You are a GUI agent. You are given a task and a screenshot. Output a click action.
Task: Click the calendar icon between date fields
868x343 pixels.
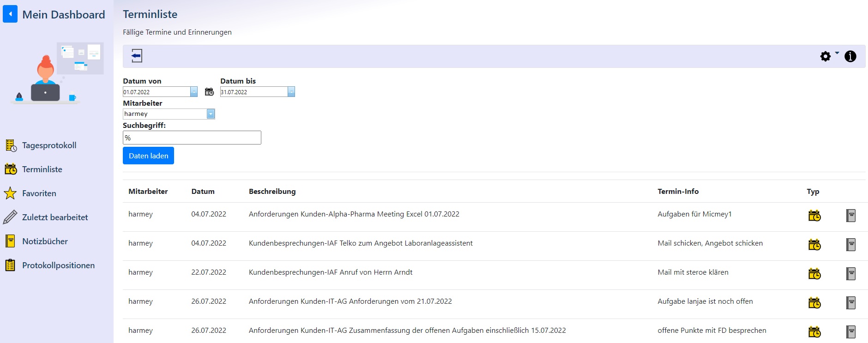pos(209,92)
